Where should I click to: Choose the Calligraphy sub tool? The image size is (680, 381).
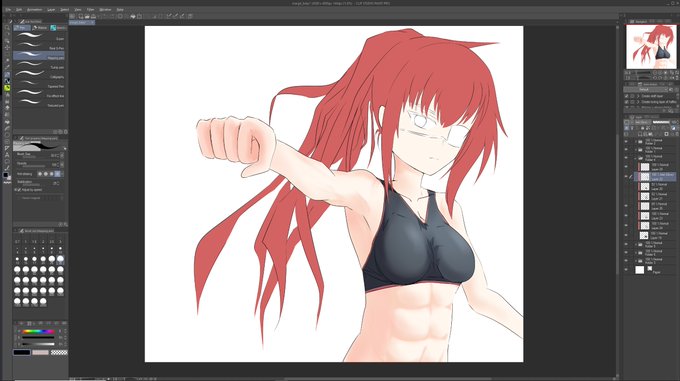click(x=39, y=75)
